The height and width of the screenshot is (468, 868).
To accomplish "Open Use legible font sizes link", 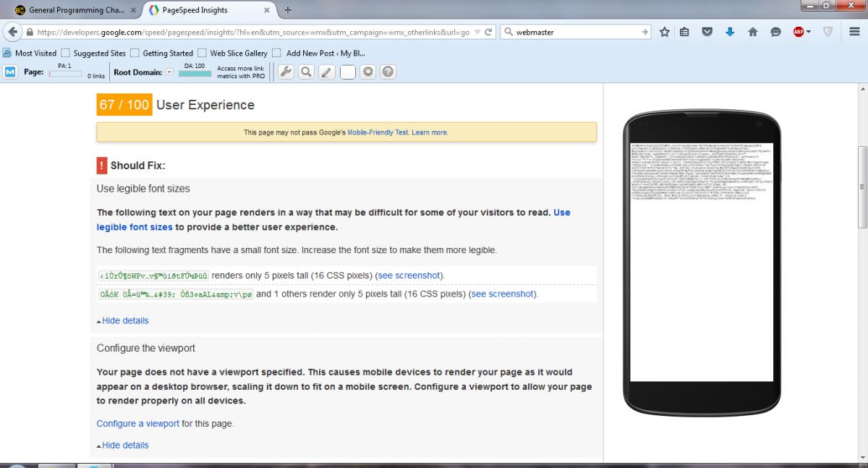I will coord(333,220).
